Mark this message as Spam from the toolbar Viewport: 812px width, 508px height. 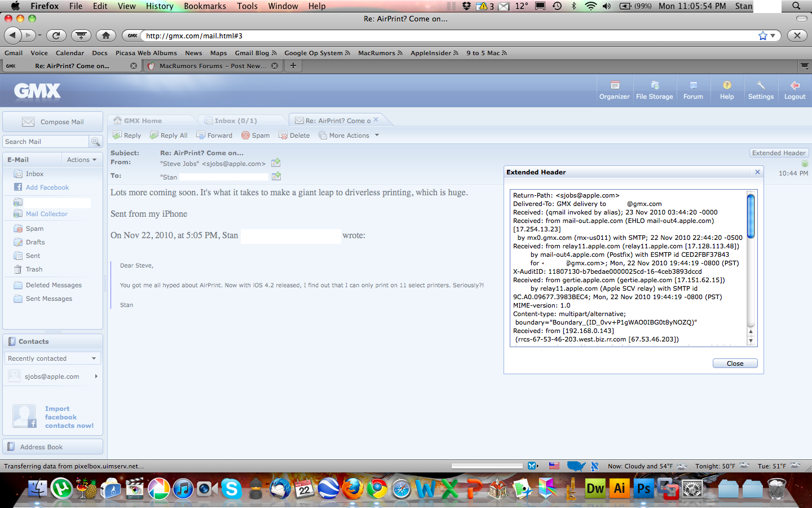(x=255, y=135)
